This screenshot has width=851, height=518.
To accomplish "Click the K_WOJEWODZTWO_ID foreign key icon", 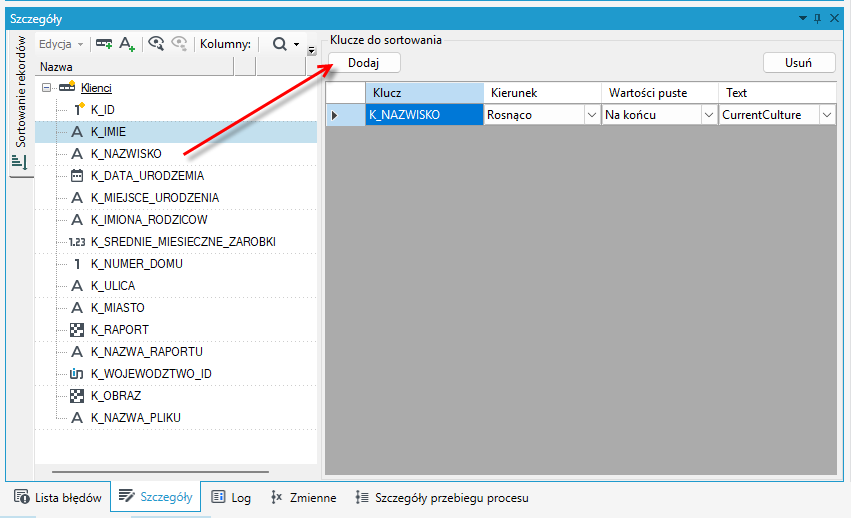I will (77, 374).
